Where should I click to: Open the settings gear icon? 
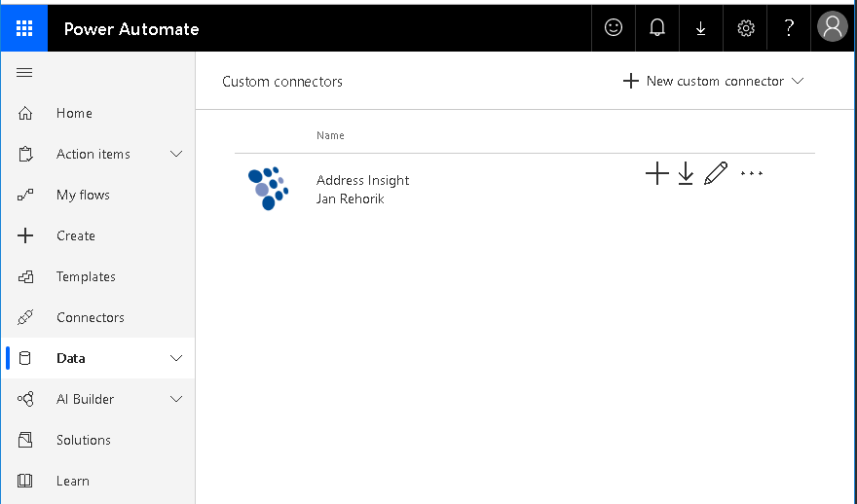click(x=746, y=28)
